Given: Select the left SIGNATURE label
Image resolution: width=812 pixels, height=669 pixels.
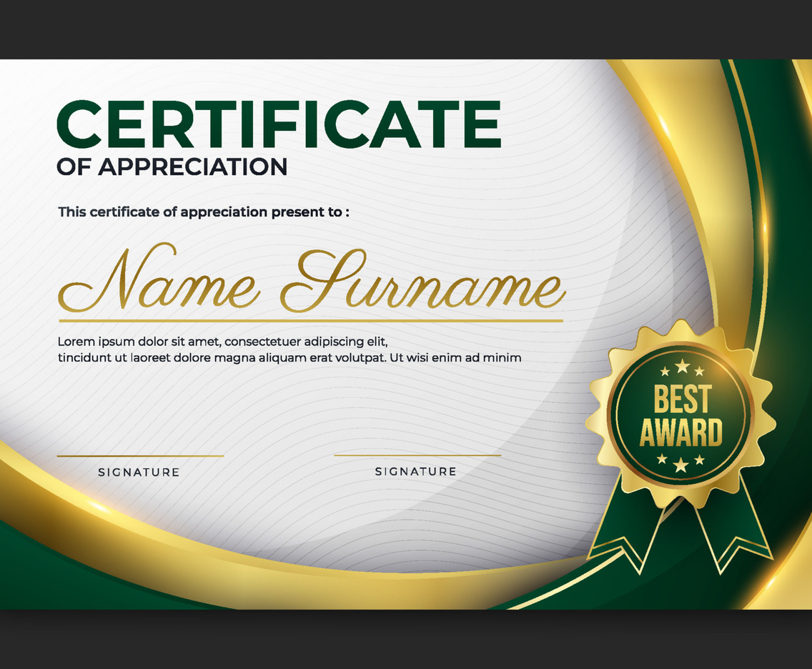Looking at the screenshot, I should [139, 472].
